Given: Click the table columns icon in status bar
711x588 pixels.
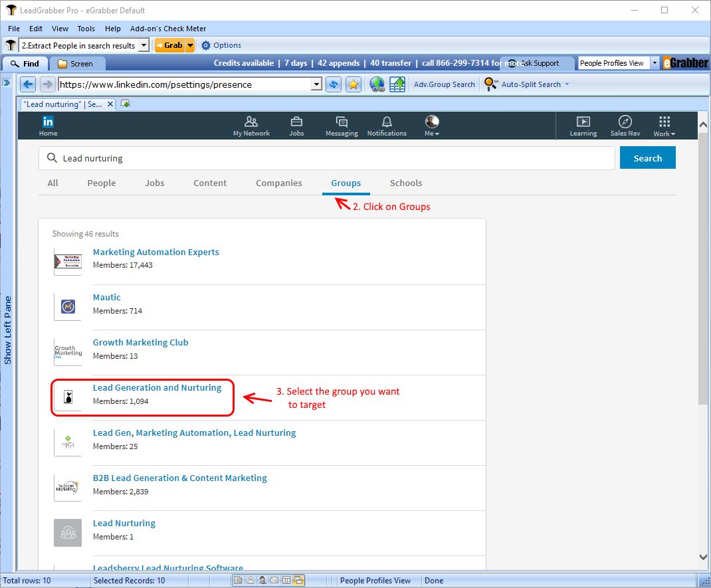Looking at the screenshot, I should click(x=286, y=580).
